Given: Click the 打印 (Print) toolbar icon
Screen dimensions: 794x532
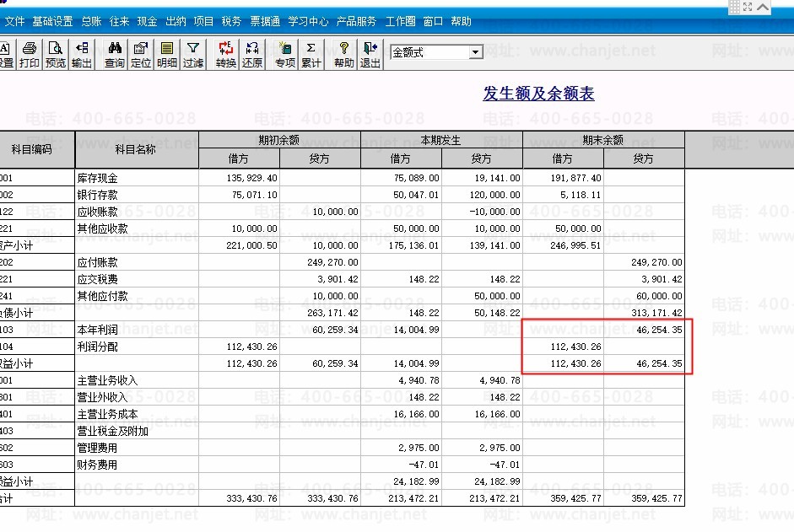Looking at the screenshot, I should [30, 55].
